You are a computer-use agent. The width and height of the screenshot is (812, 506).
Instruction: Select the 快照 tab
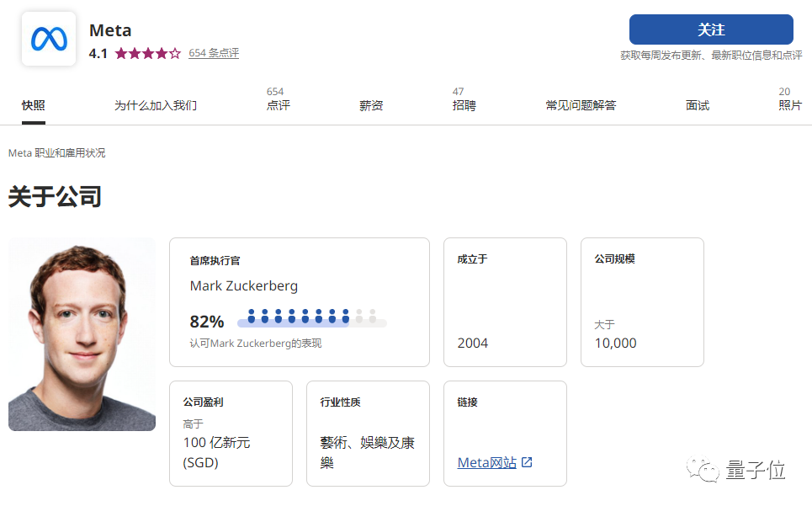pyautogui.click(x=32, y=104)
